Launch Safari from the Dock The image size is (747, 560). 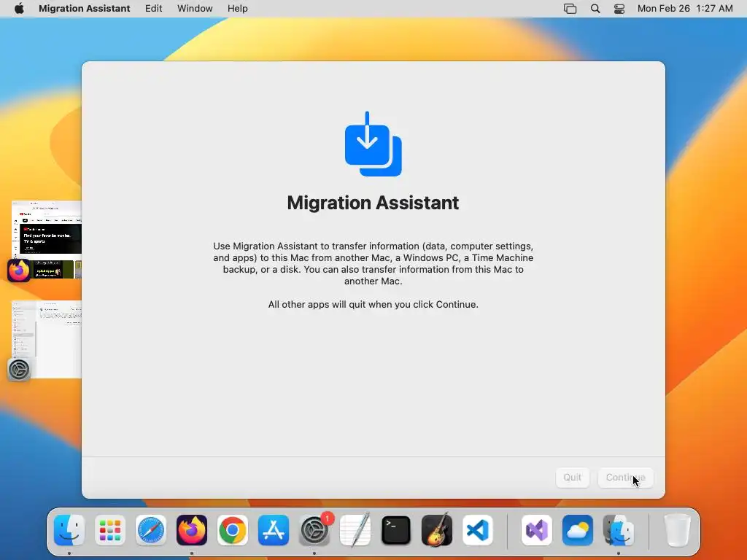pos(151,530)
